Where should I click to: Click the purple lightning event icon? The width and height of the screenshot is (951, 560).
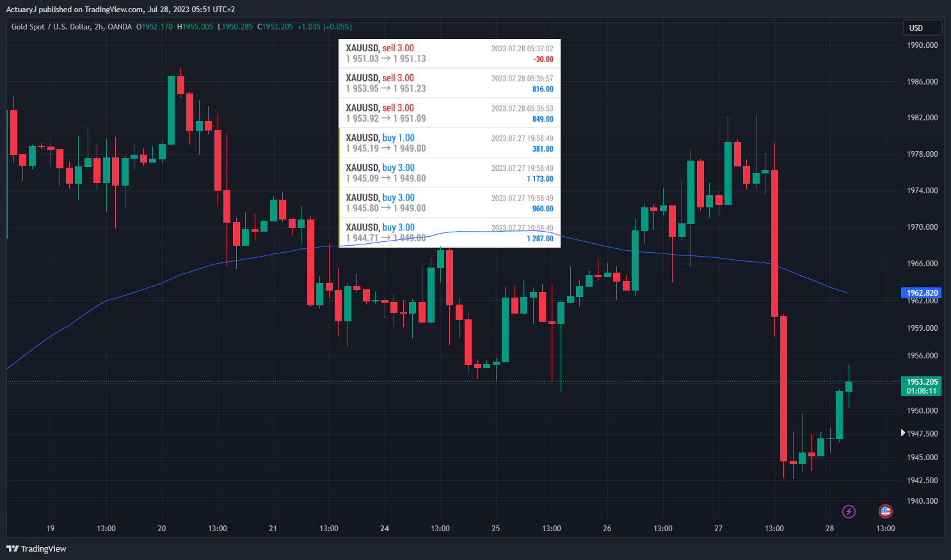pyautogui.click(x=849, y=511)
